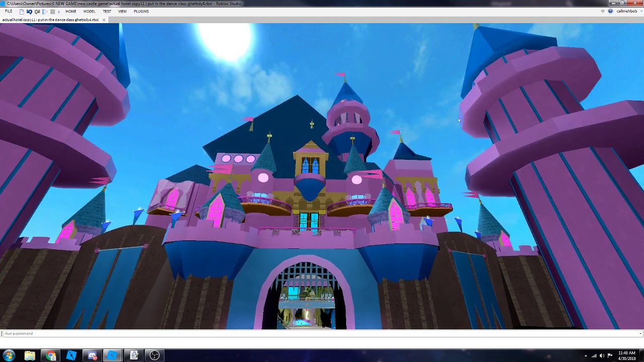Open Discord from the taskbar
The image size is (644, 362).
[92, 355]
